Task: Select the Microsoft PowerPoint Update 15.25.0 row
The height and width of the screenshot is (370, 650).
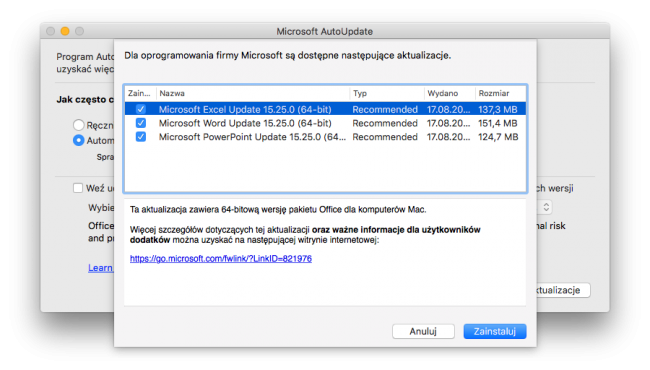Action: click(x=325, y=137)
